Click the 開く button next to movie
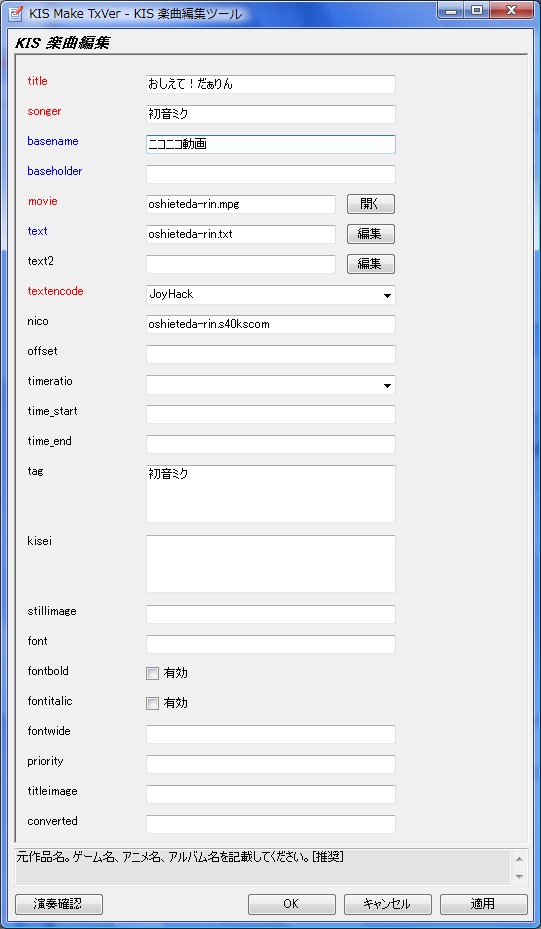Screen dimensions: 541x929 point(371,204)
